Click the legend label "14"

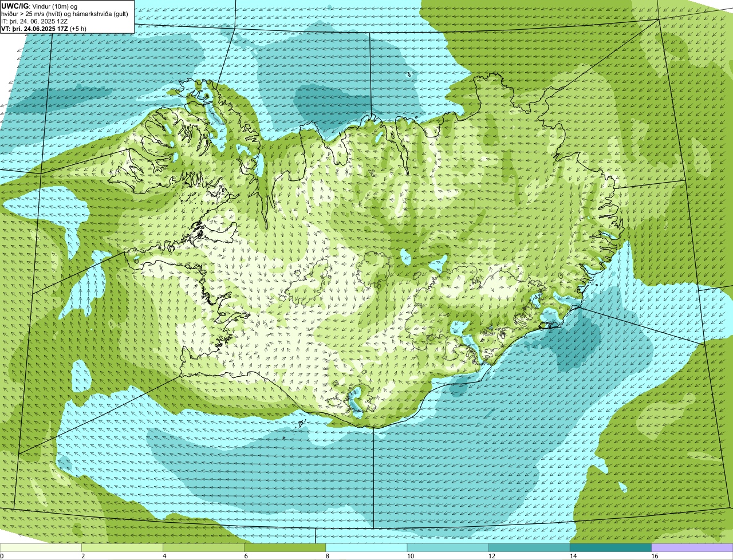coord(573,556)
